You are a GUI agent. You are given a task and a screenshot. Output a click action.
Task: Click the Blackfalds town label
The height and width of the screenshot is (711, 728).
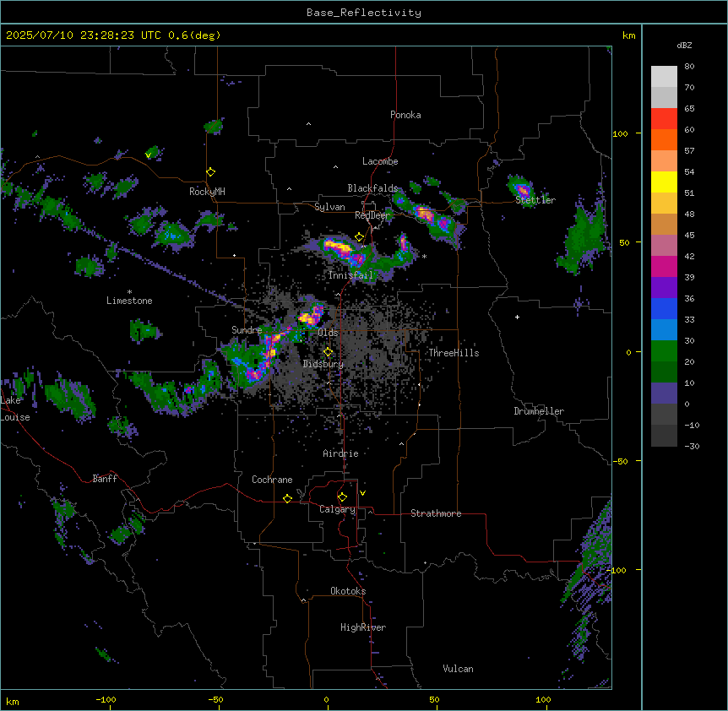click(372, 188)
